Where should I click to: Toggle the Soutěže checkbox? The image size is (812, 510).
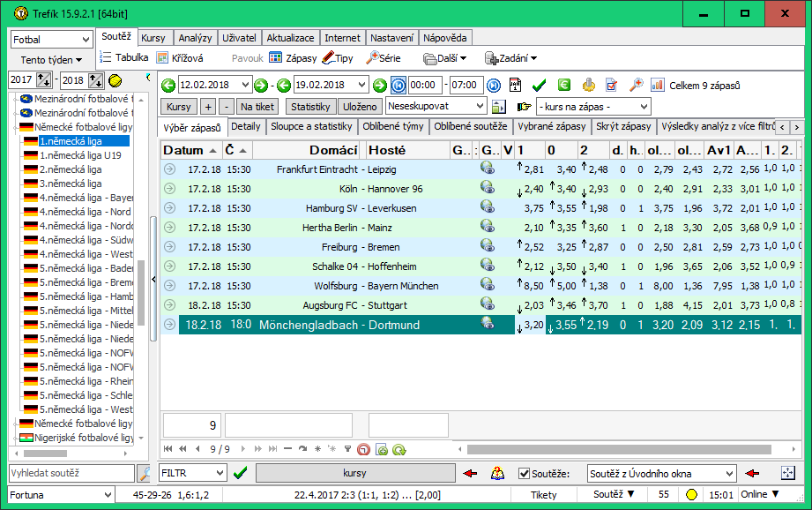point(525,474)
